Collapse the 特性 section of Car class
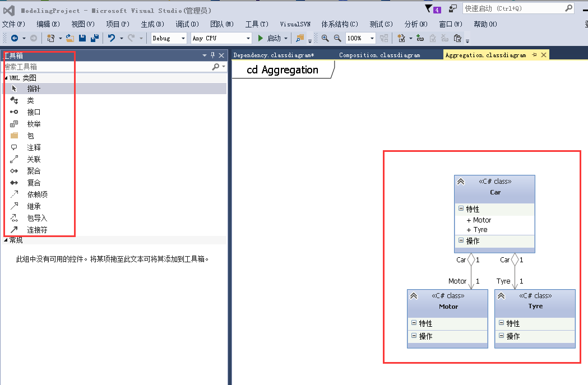The height and width of the screenshot is (385, 588). (461, 208)
